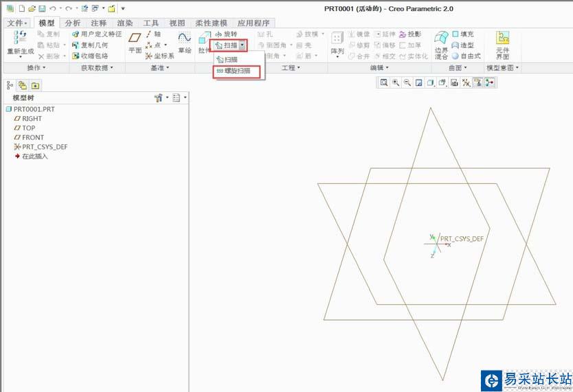
Task: Expand the 扫描 dropdown arrow
Action: click(x=243, y=45)
